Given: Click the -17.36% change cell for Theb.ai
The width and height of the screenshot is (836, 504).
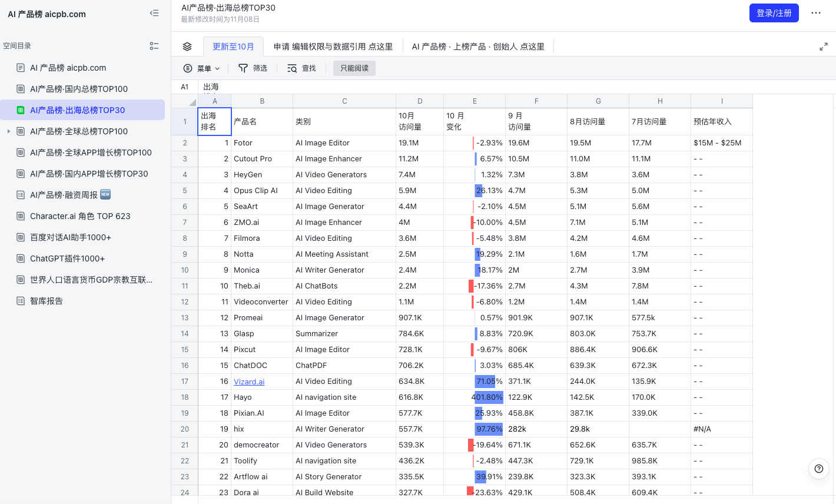Looking at the screenshot, I should point(475,286).
